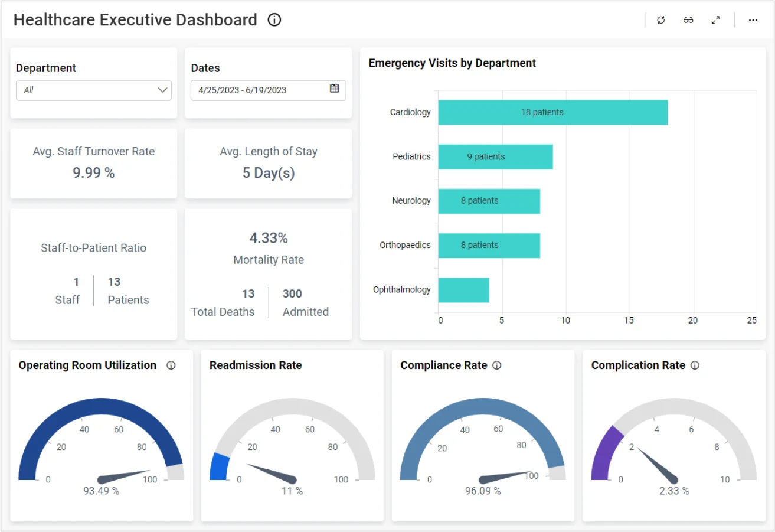Expand dashboard to fullscreen
This screenshot has height=532, width=775.
coord(715,20)
